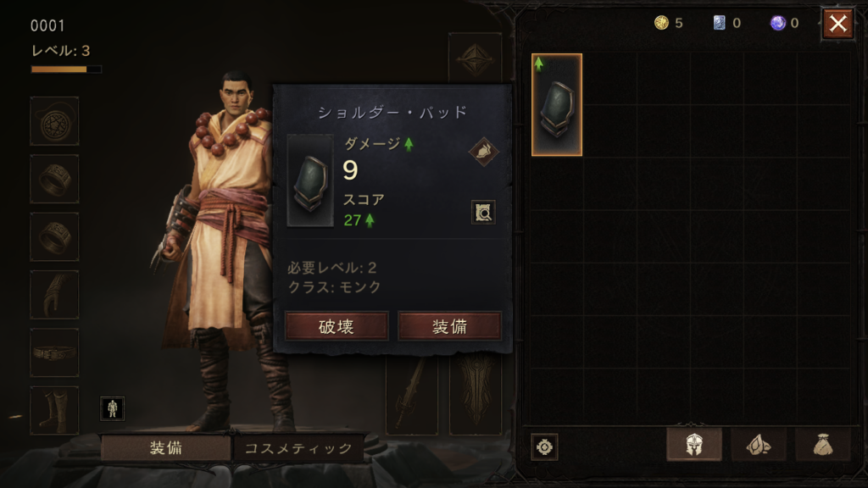The height and width of the screenshot is (488, 868).
Task: Select the boots equipment slot
Action: (x=54, y=410)
